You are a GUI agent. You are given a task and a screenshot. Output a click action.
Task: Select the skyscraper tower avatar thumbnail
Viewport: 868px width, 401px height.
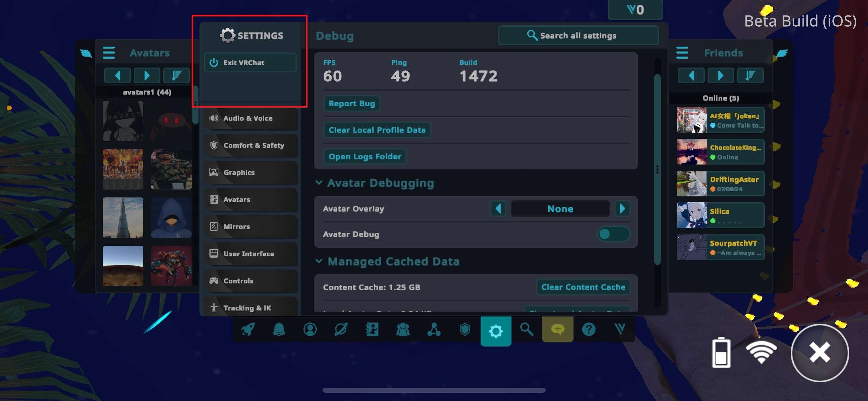coord(123,218)
